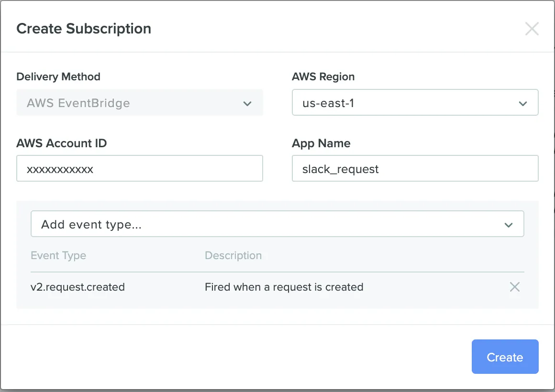This screenshot has height=392, width=555.
Task: Click the Delivery Method label
Action: tap(58, 76)
